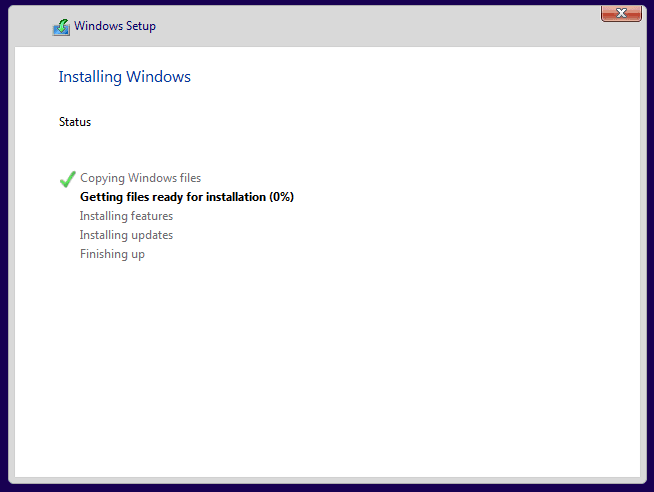Screen dimensions: 654x492
Task: Close the Windows Setup dialog with X
Action: point(621,13)
